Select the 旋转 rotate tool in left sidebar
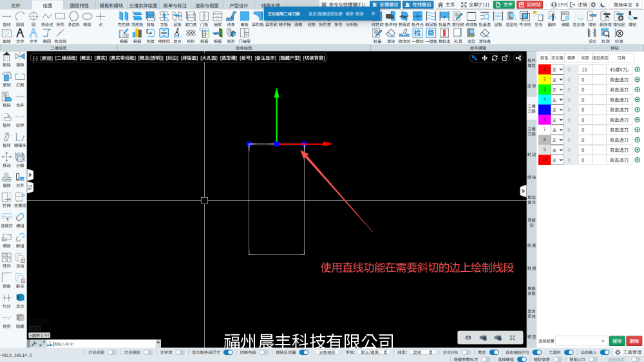Image resolution: width=644 pixels, height=362 pixels. 6,120
